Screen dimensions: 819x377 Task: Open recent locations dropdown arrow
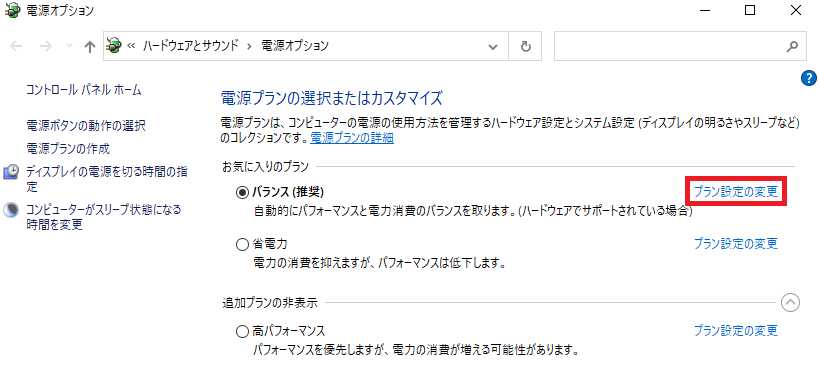[69, 46]
